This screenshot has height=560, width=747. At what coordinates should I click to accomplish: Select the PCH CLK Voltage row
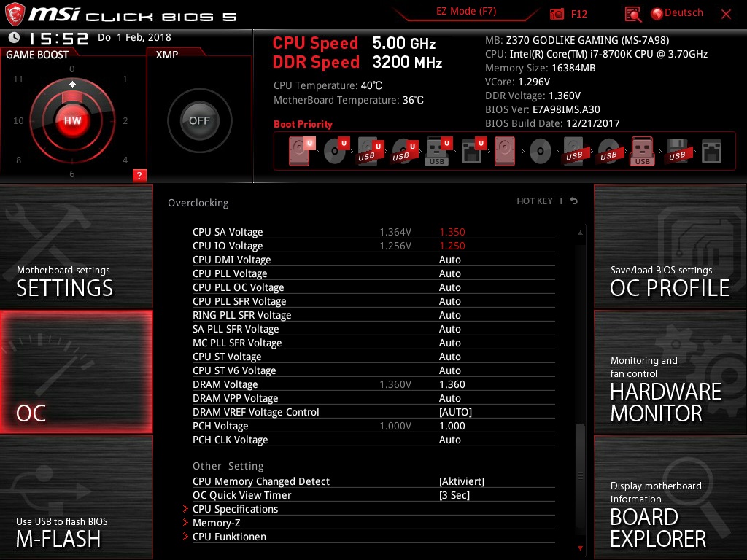click(373, 440)
